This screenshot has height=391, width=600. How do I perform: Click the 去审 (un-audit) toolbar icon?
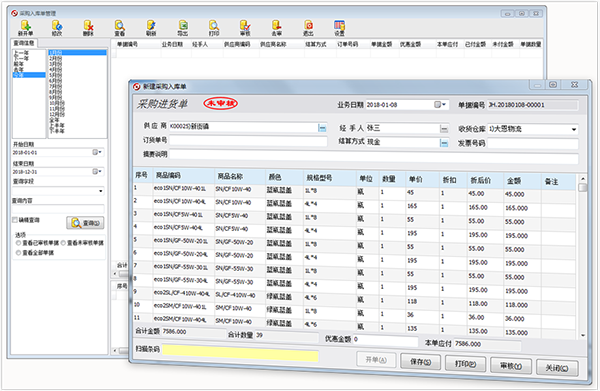277,28
